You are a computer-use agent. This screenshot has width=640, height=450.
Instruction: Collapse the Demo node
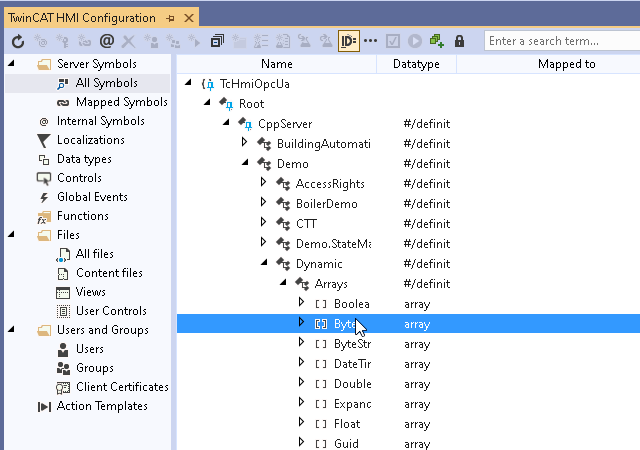click(x=245, y=163)
